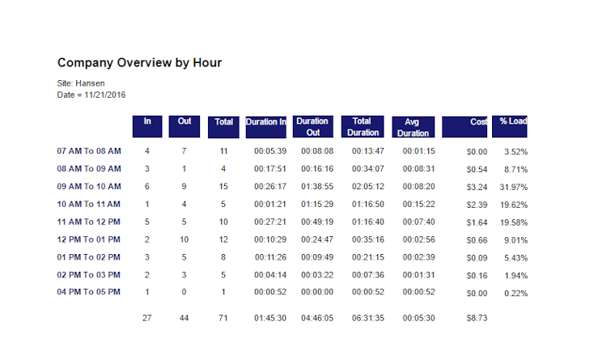
Task: Click cost value '$0.66'
Action: [x=477, y=240]
